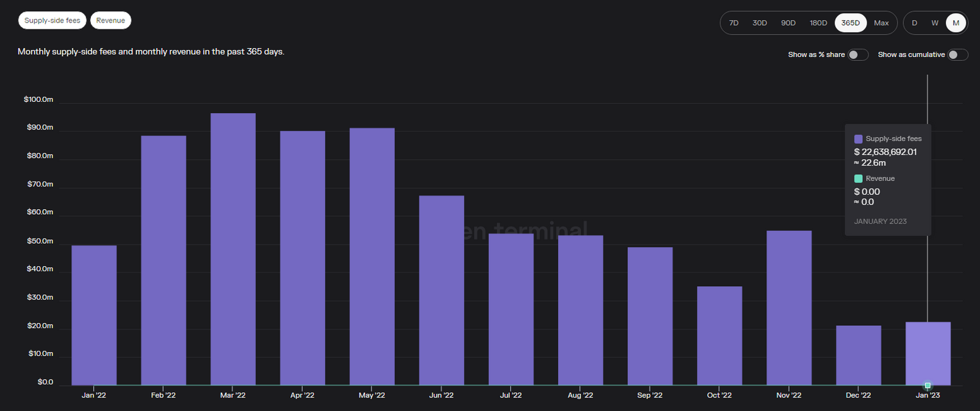Click the March '22 bar
This screenshot has width=980, height=411.
233,250
